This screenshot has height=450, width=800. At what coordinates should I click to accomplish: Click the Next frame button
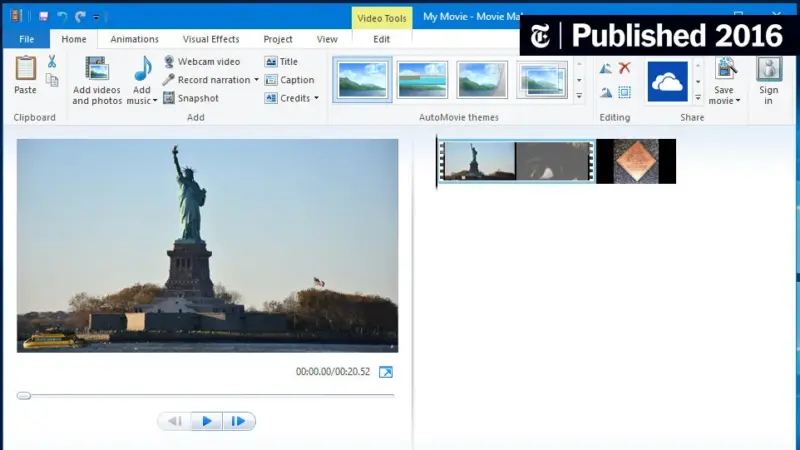point(238,421)
